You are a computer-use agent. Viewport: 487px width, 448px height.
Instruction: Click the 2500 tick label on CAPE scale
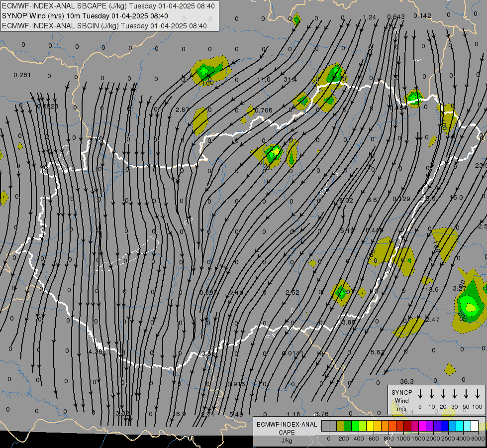coord(448,439)
